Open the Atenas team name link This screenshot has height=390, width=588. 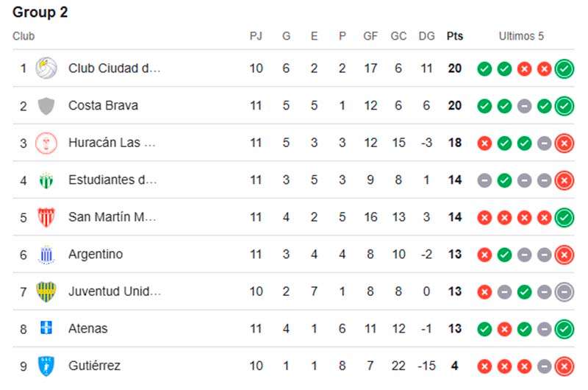click(x=87, y=329)
